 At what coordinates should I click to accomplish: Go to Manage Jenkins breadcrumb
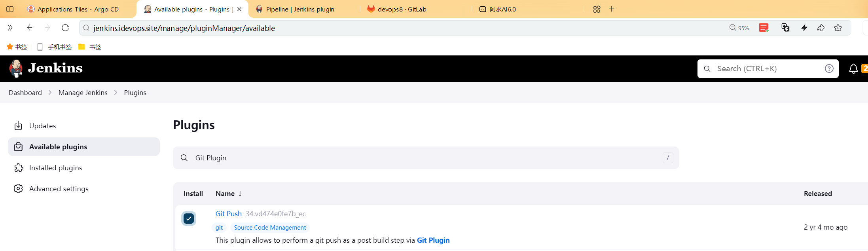click(83, 92)
